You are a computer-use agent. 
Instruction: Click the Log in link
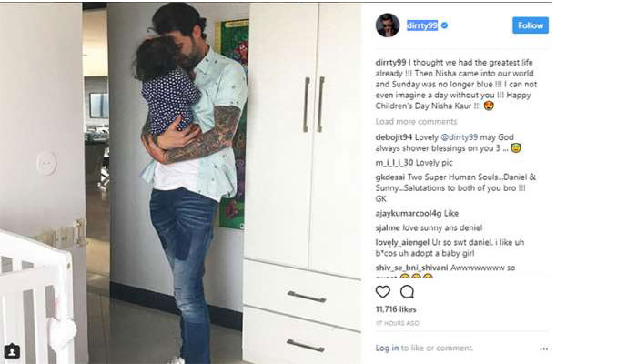pyautogui.click(x=387, y=348)
